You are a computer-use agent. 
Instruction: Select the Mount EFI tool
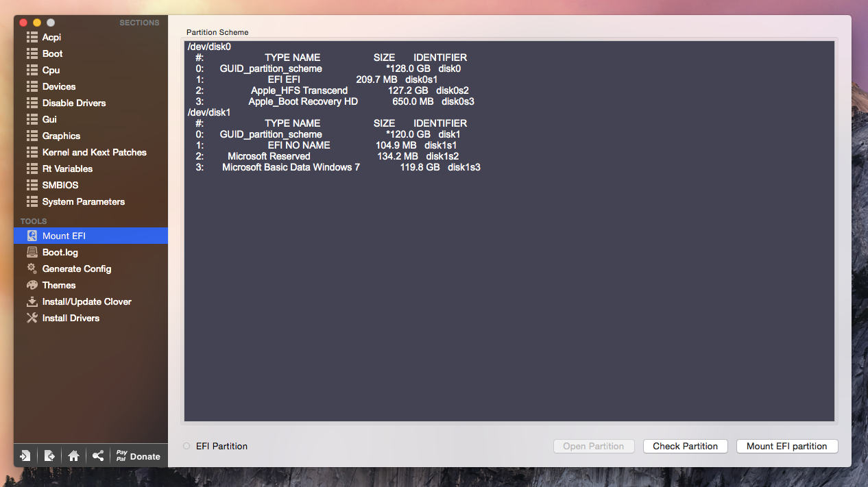point(91,236)
